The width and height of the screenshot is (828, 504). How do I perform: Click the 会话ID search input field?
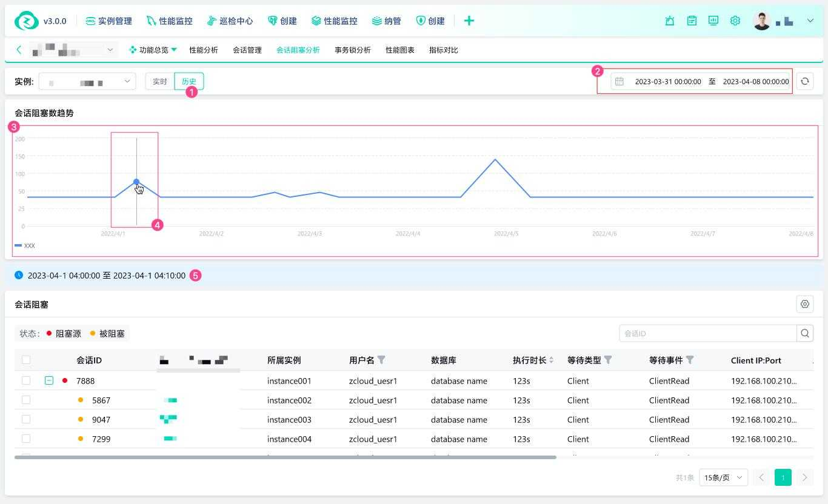[x=708, y=333]
